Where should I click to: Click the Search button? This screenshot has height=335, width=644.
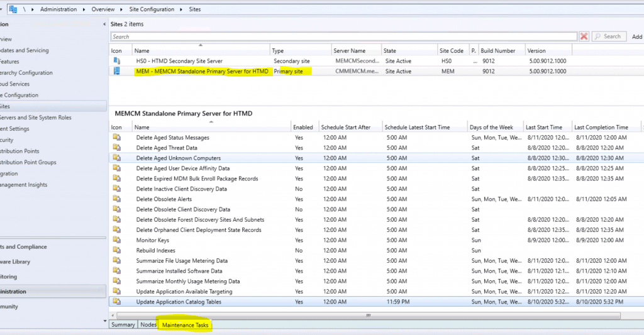608,36
